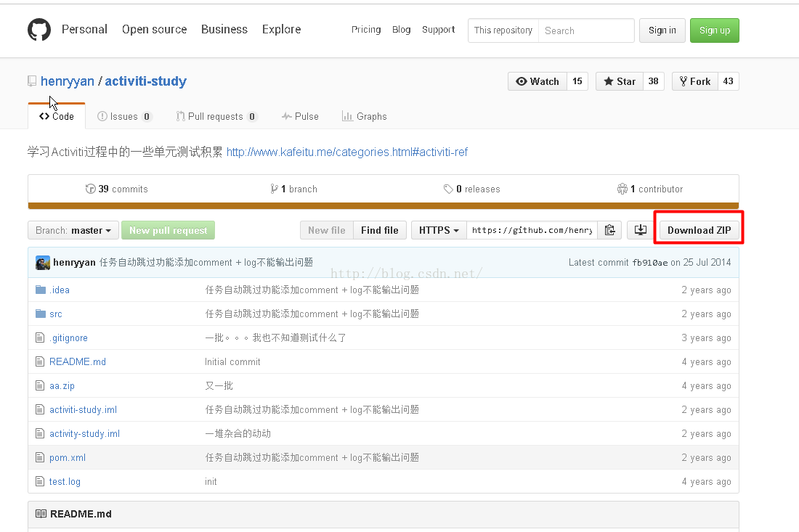Go to the Support page
The height and width of the screenshot is (532, 799).
pos(438,30)
